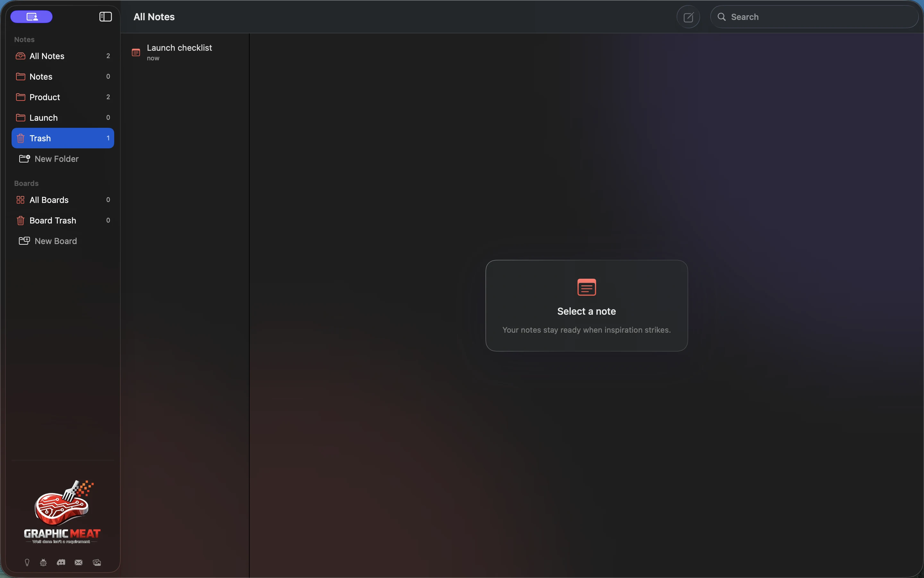The image size is (924, 578).
Task: Open the Trash folder
Action: (63, 138)
